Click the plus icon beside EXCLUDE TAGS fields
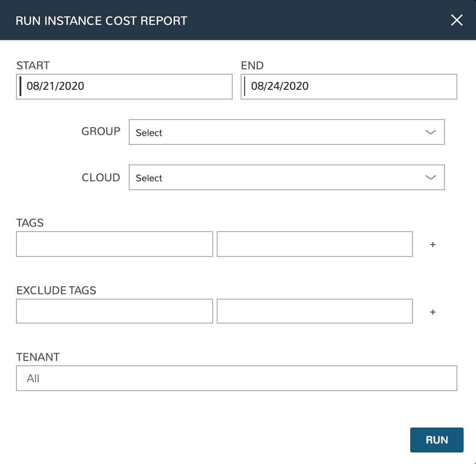 tap(433, 312)
